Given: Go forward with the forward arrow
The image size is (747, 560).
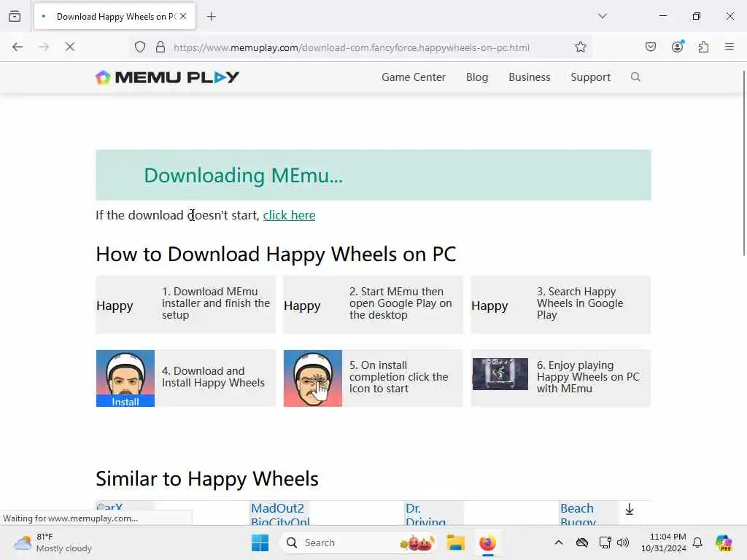Looking at the screenshot, I should [x=43, y=47].
